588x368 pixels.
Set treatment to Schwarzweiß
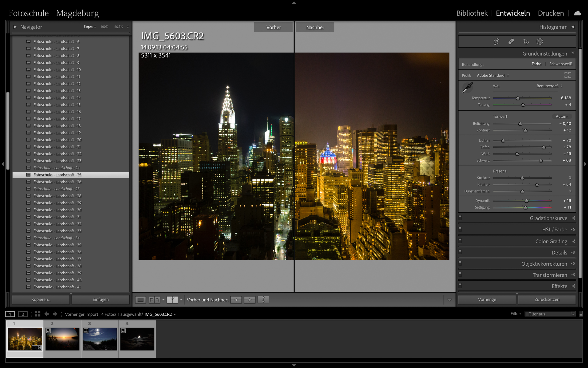tap(560, 64)
